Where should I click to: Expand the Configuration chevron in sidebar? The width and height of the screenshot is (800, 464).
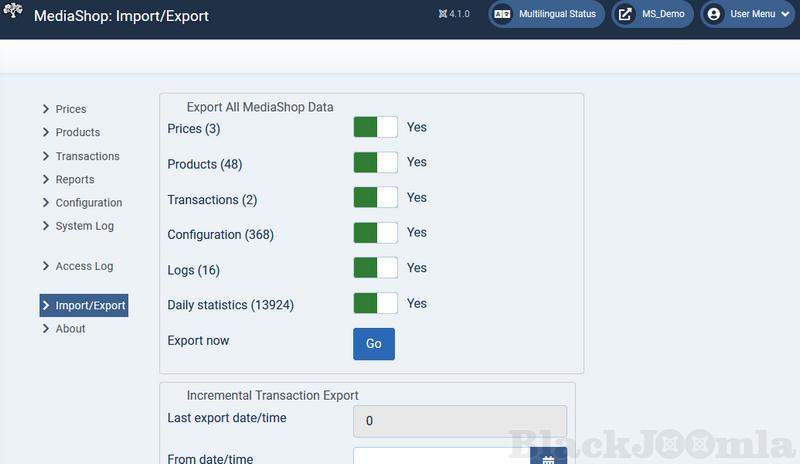pyautogui.click(x=46, y=202)
